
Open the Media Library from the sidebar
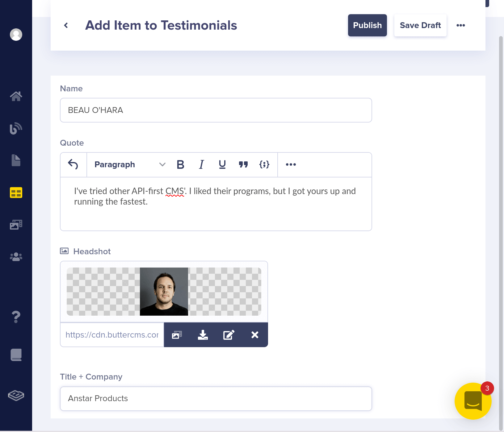[x=16, y=225]
